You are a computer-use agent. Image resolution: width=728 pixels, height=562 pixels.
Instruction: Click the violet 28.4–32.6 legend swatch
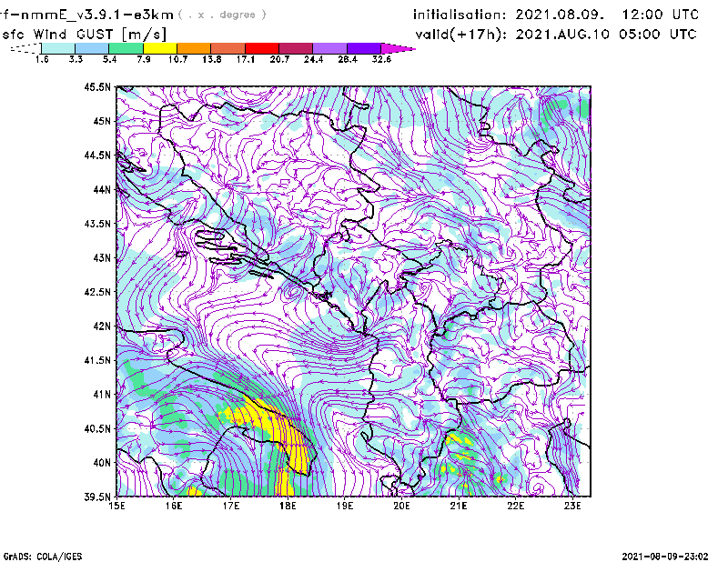[364, 48]
